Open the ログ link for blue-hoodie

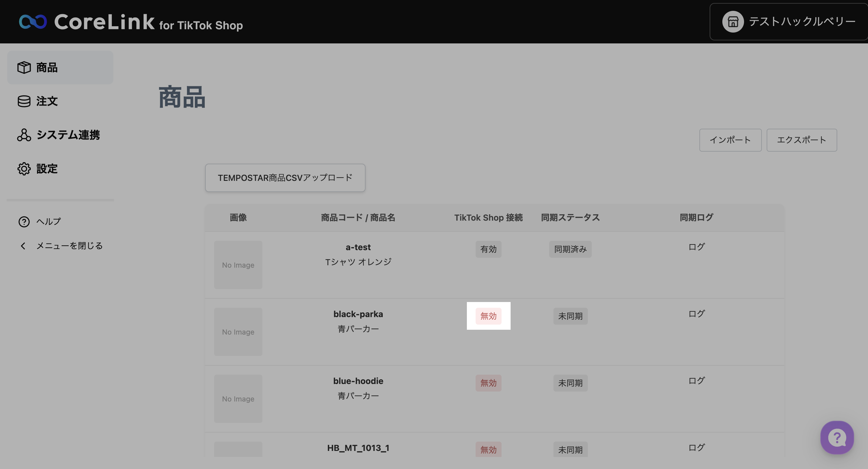point(696,381)
